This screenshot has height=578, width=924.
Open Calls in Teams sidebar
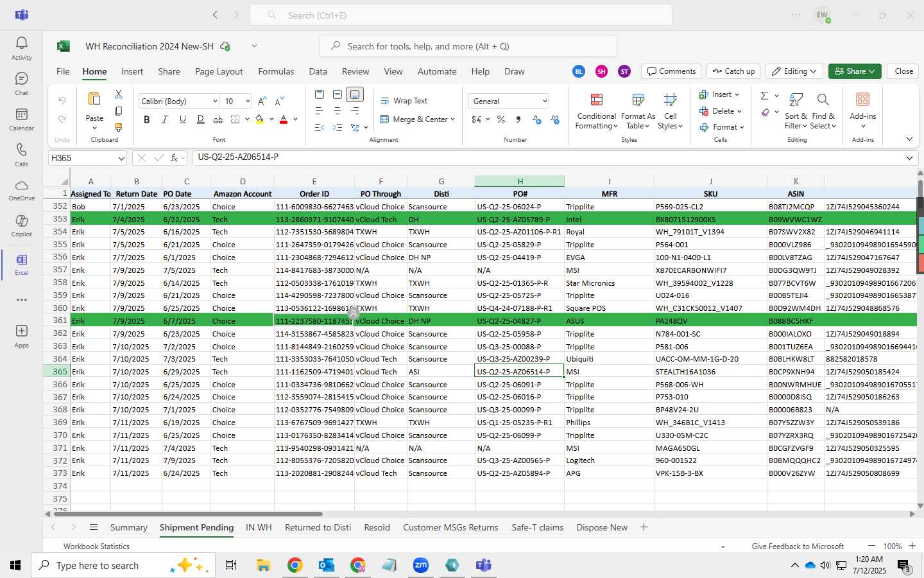point(21,154)
